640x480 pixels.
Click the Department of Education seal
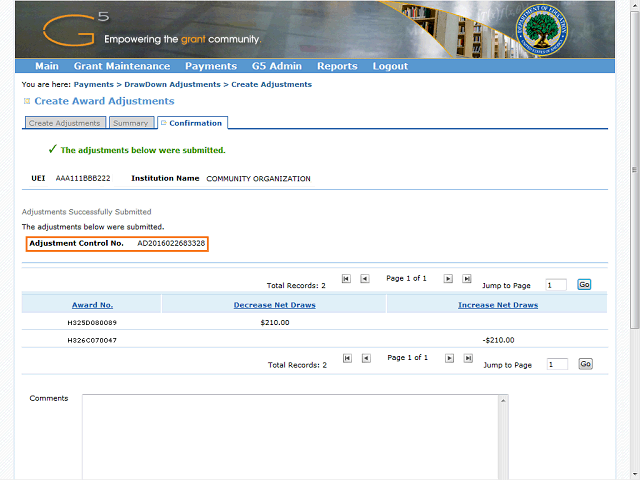tap(542, 30)
